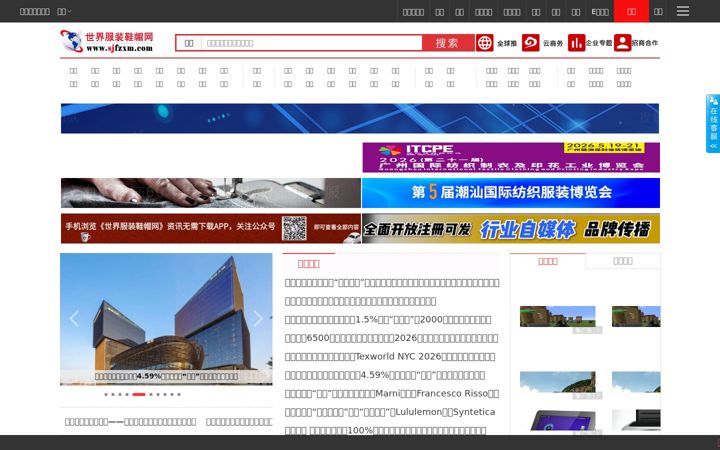Viewport: 720px width, 450px height.
Task: Click the 行业自媒体 品牌传播 banner
Action: click(x=511, y=228)
